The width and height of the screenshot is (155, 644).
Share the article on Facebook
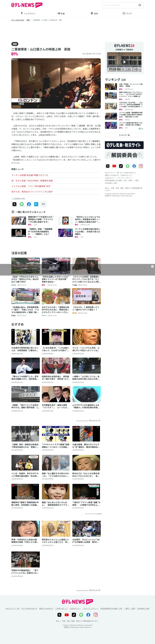29,204
